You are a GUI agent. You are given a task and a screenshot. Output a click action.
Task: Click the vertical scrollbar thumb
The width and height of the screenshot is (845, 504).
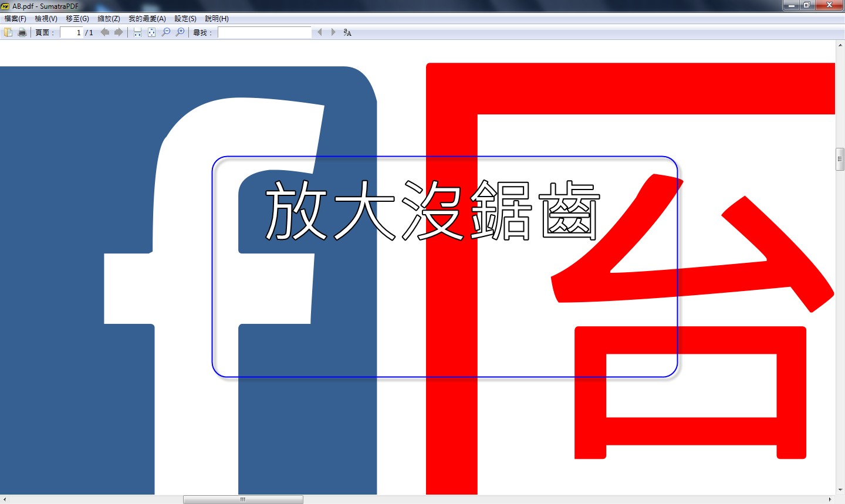pos(840,160)
